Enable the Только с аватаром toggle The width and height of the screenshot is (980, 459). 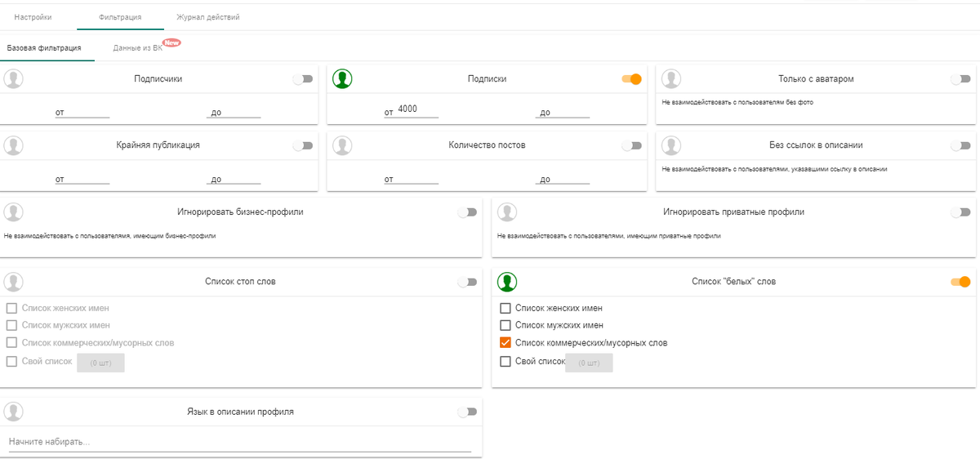point(960,79)
